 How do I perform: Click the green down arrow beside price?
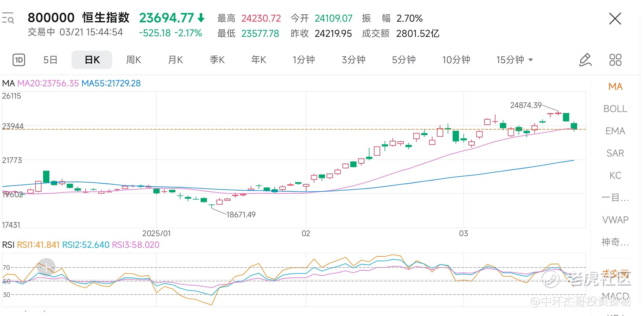(x=201, y=18)
